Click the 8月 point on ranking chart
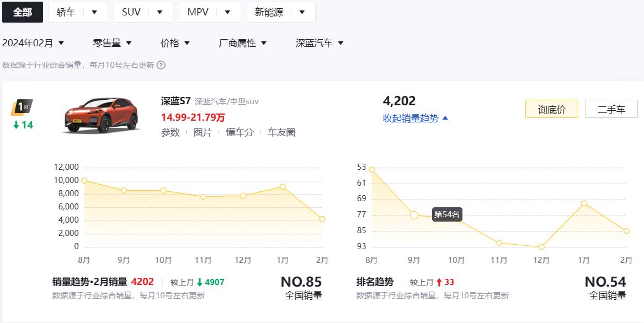Image resolution: width=644 pixels, height=323 pixels. tap(372, 170)
